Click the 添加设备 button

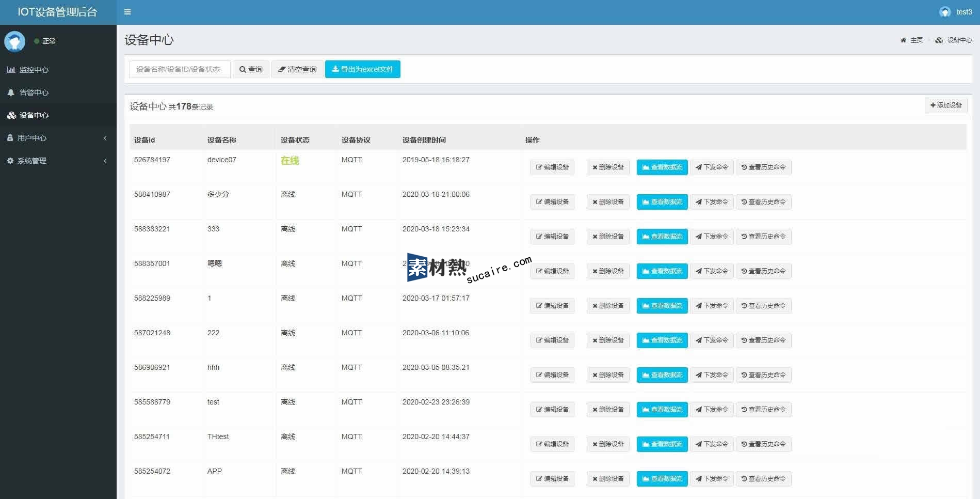[946, 105]
